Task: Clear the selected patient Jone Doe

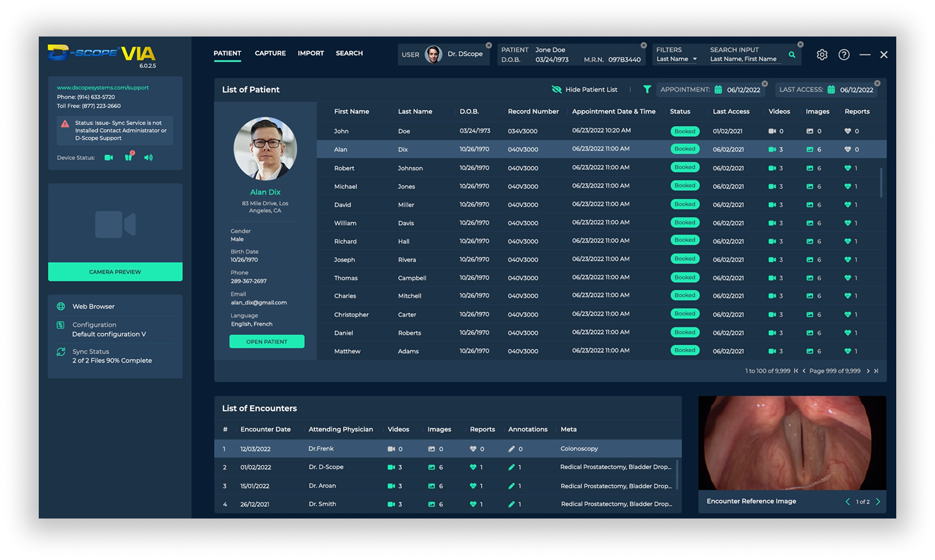Action: pos(643,45)
